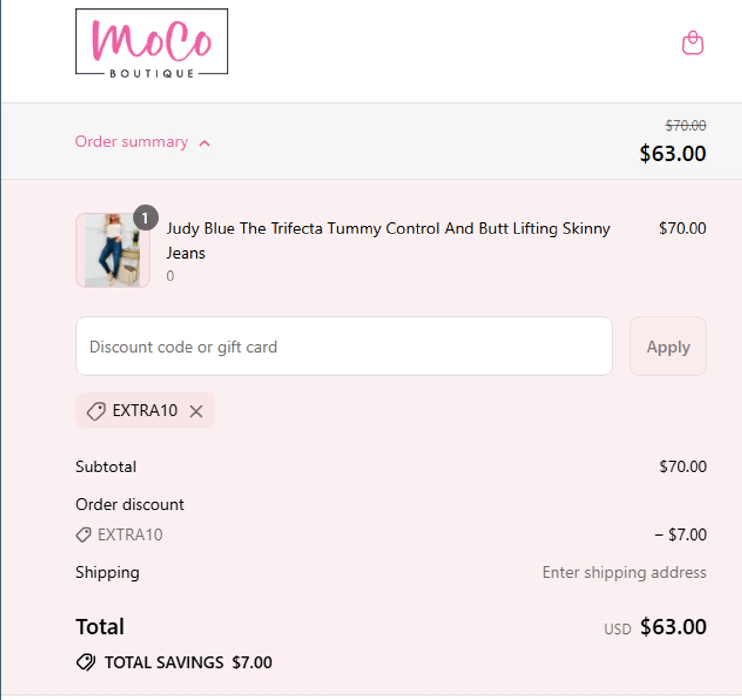The width and height of the screenshot is (742, 700).
Task: Click the tag icon under Order discount
Action: click(x=83, y=535)
